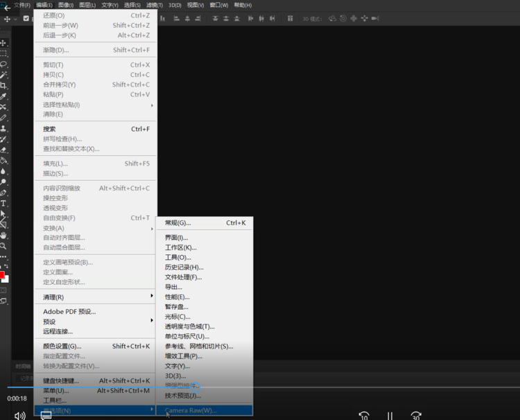Pause the video playback
520x420 pixels.
(390, 416)
